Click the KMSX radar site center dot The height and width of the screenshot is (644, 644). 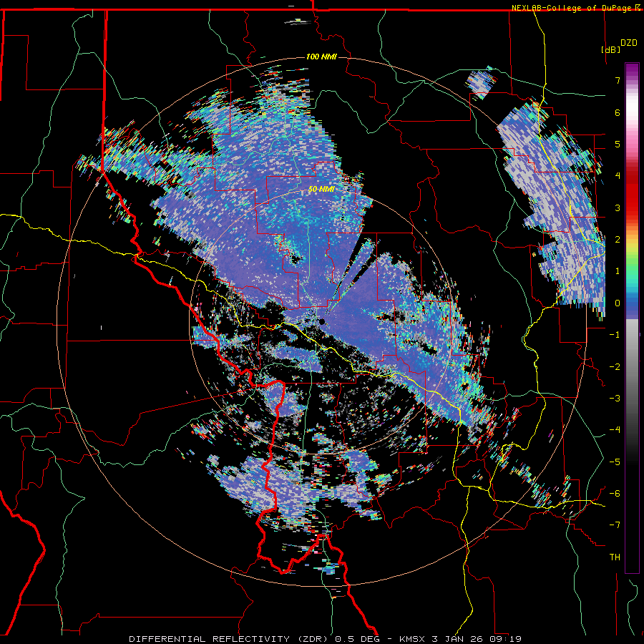[x=323, y=321]
